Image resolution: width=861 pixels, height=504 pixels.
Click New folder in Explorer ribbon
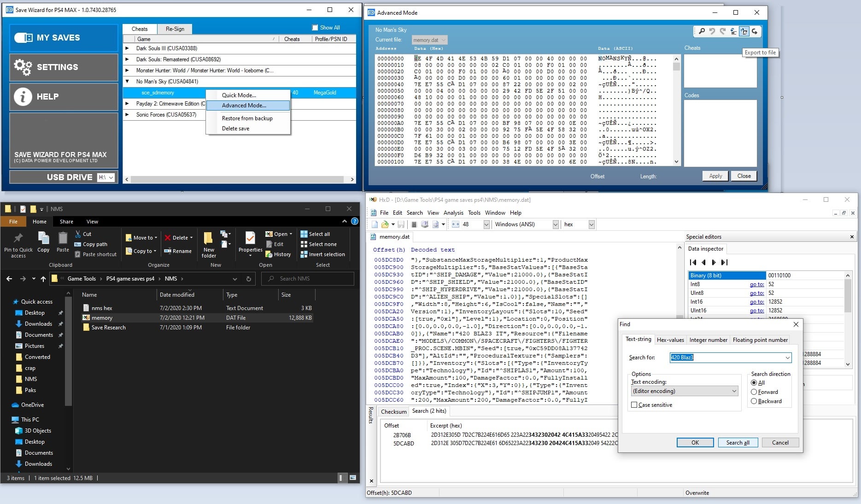click(x=208, y=245)
